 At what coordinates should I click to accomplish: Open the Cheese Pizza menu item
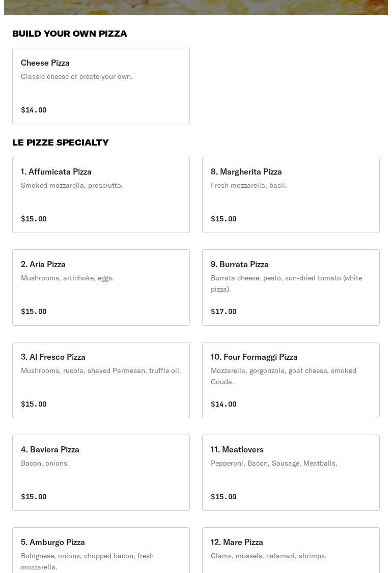(x=101, y=86)
